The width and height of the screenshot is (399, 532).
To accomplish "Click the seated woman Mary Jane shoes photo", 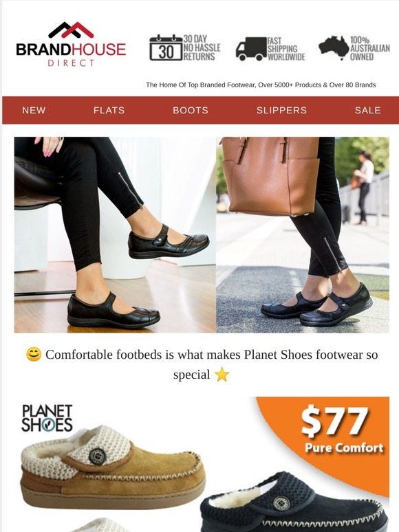I will pyautogui.click(x=115, y=235).
